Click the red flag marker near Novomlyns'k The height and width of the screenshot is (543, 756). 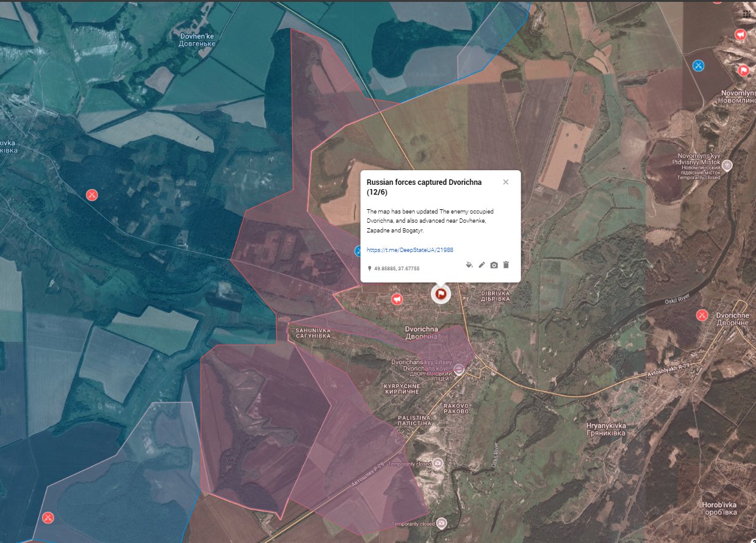(x=743, y=70)
